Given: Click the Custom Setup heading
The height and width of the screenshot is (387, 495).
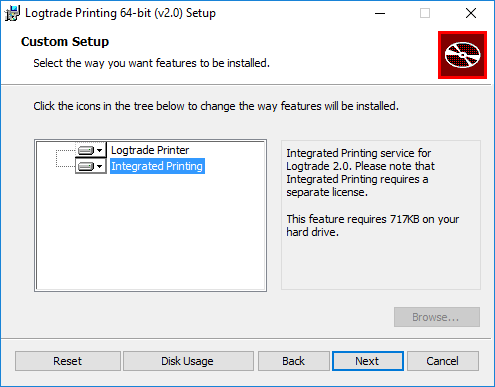Looking at the screenshot, I should pyautogui.click(x=65, y=42).
